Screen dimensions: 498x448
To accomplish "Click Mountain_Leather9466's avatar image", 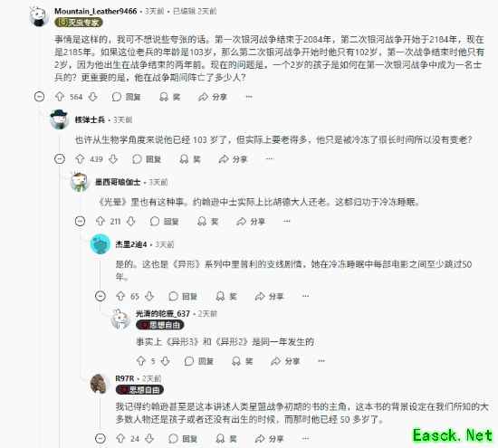I will click(x=39, y=16).
